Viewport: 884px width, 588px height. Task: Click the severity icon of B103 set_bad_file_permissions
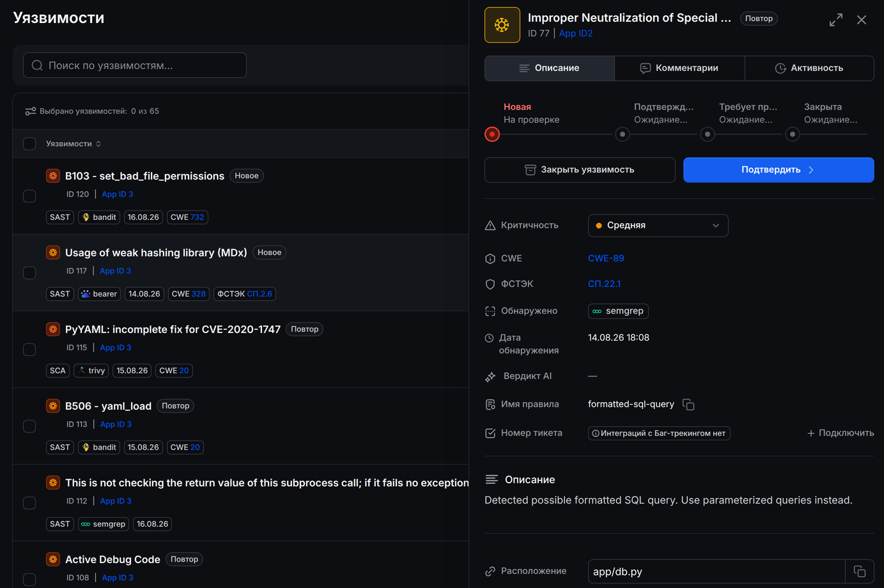(x=53, y=176)
